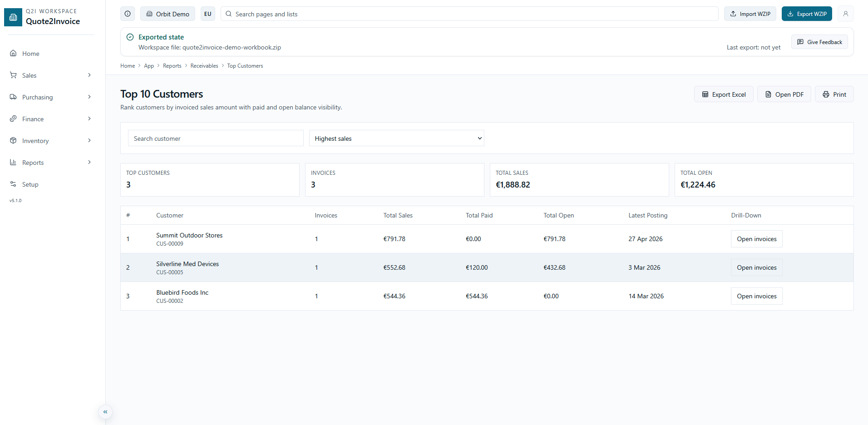Open Setup in the sidebar
The width and height of the screenshot is (868, 425).
click(30, 184)
